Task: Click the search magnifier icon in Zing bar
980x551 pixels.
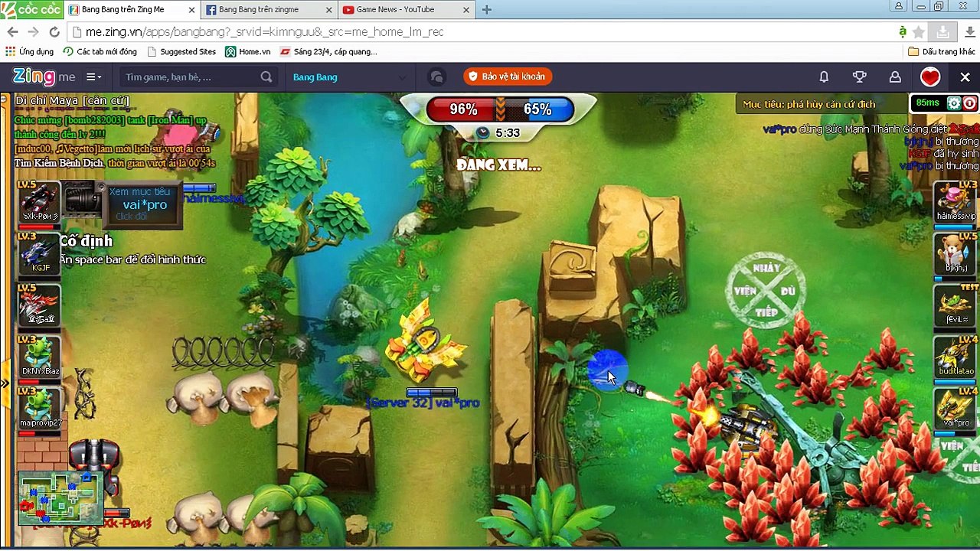Action: pyautogui.click(x=266, y=77)
